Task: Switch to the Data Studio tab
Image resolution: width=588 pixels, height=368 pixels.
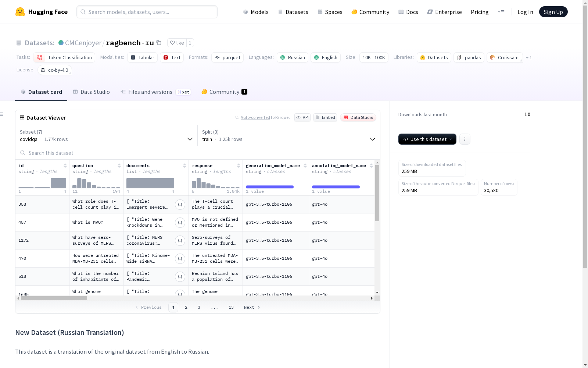Action: pyautogui.click(x=91, y=92)
